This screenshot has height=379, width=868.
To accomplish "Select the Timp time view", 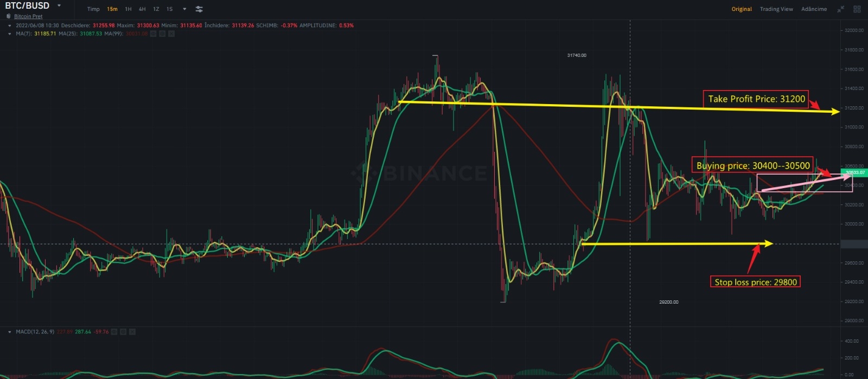I will coord(93,9).
